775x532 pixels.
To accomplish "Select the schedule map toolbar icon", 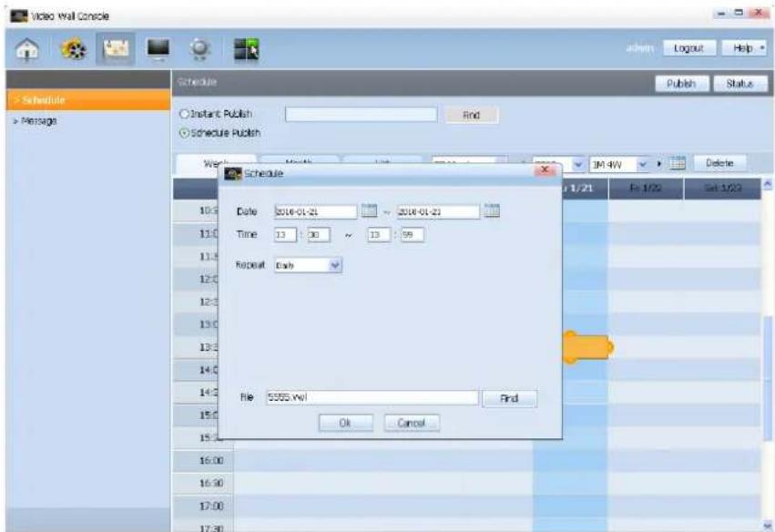I will pos(116,49).
